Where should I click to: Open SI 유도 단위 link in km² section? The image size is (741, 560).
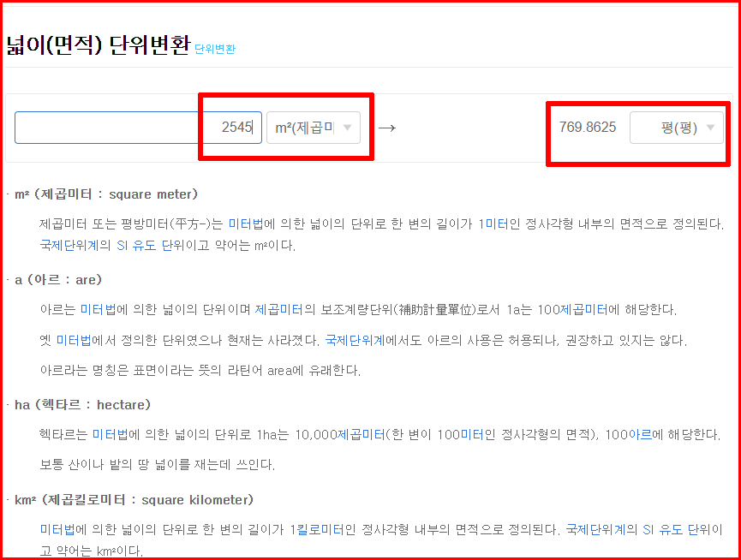677,529
